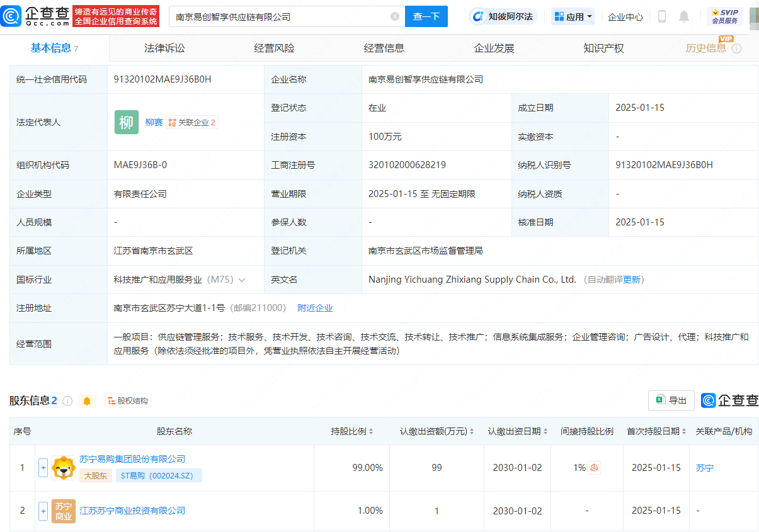This screenshot has height=532, width=759.
Task: Click the orange 苏宁商业 logo icon
Action: (x=64, y=511)
